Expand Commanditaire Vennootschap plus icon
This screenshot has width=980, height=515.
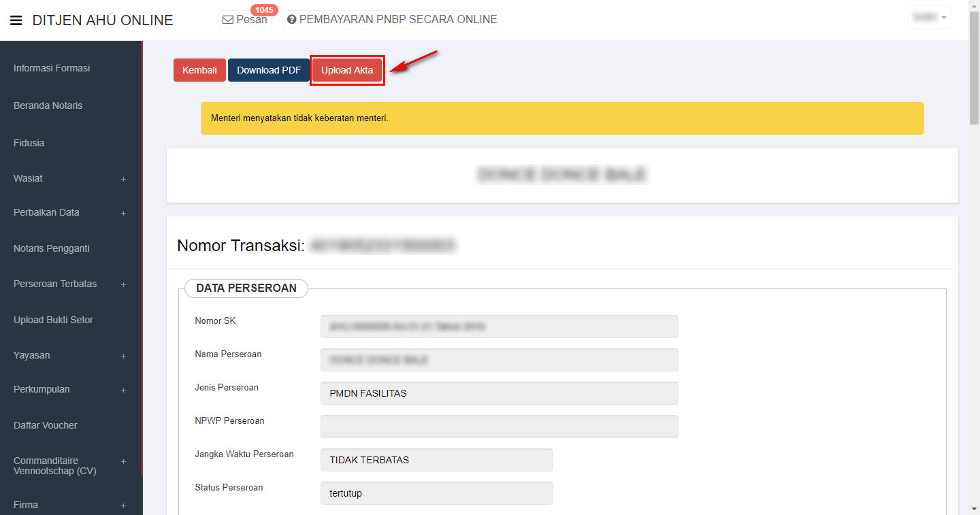point(123,461)
